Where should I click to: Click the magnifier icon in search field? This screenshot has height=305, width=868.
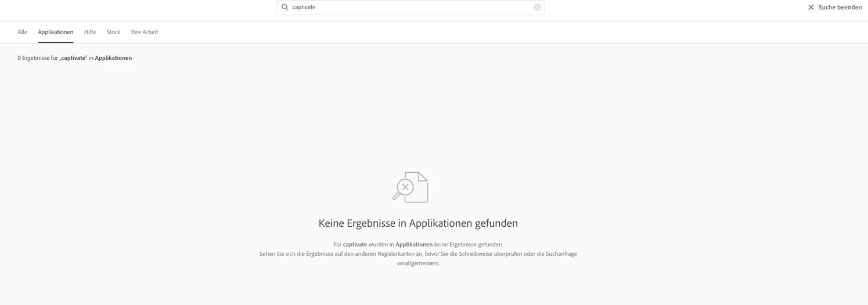[284, 7]
